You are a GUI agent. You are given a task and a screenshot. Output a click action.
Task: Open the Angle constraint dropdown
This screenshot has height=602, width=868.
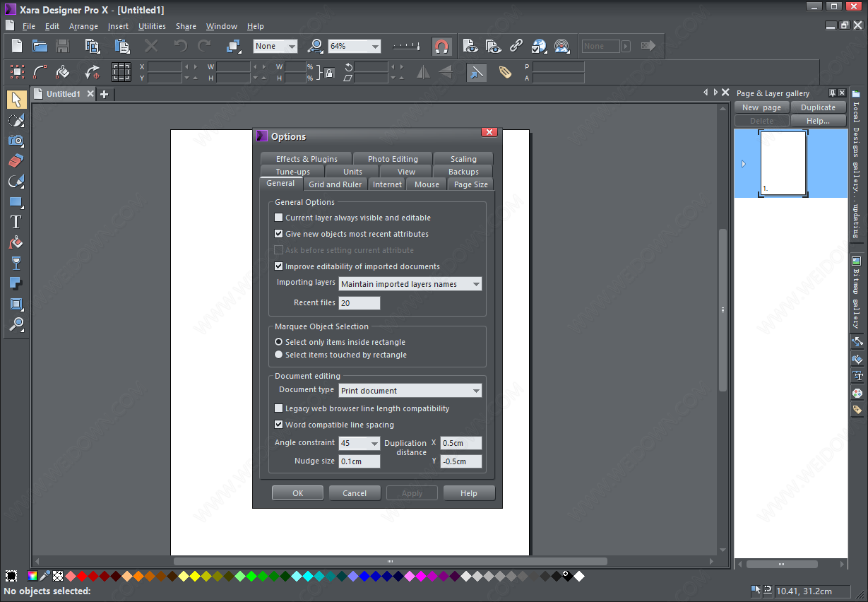[359, 443]
